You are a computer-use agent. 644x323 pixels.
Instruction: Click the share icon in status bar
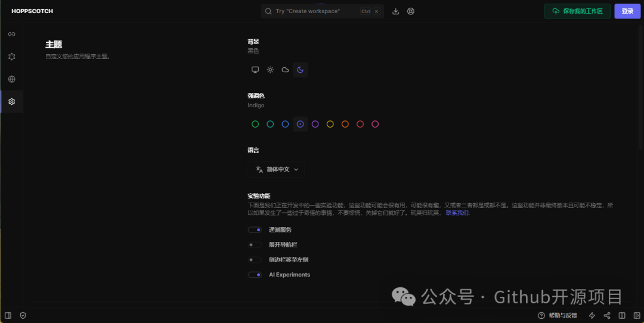(607, 316)
